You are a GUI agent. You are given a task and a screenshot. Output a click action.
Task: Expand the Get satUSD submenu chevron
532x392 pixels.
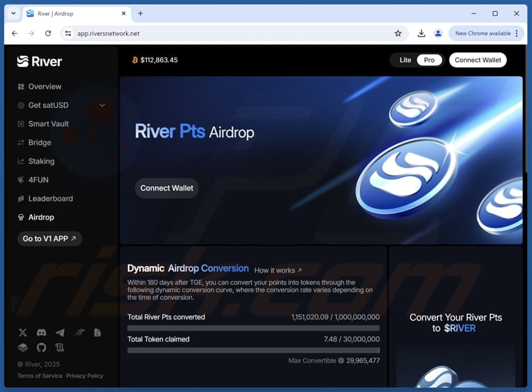pos(102,105)
